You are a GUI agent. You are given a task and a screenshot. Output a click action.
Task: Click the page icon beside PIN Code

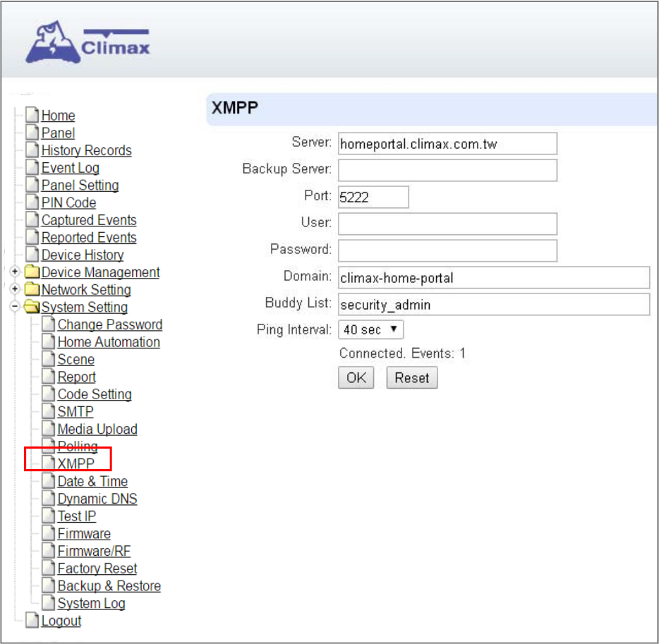click(32, 202)
